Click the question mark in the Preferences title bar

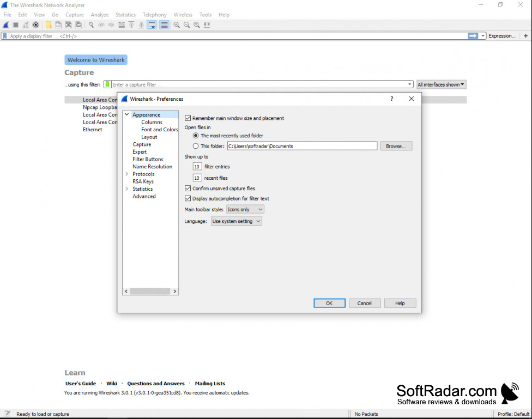392,99
